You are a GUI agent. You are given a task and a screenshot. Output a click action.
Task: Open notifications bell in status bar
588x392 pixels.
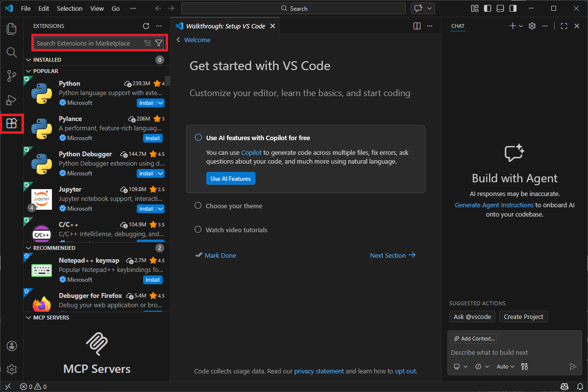pyautogui.click(x=580, y=387)
